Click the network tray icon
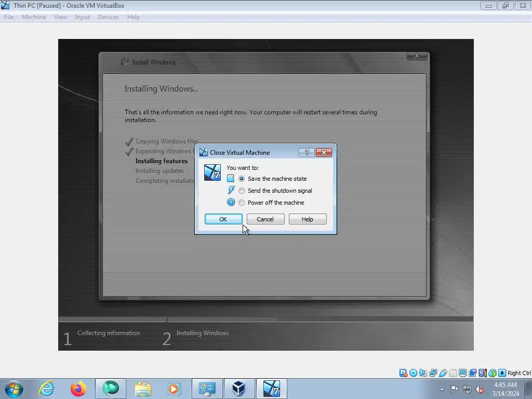 (x=467, y=389)
